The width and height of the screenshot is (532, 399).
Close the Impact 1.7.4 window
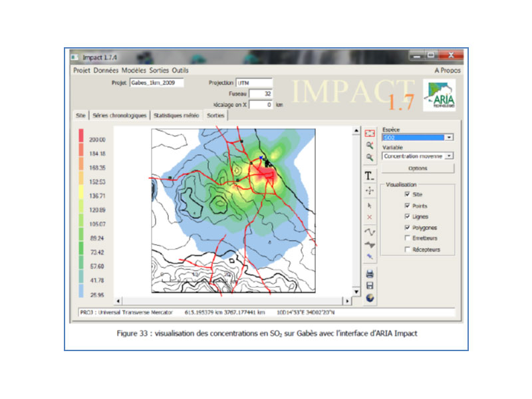coord(451,55)
